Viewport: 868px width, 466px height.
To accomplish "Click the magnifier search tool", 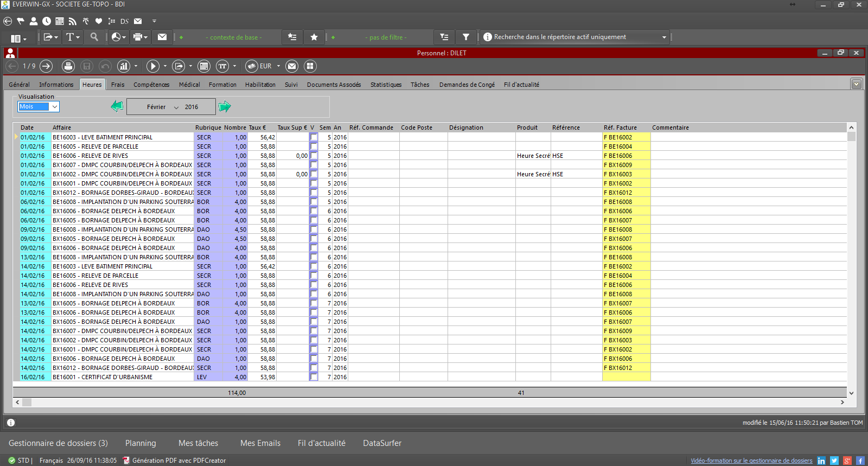I will (94, 37).
